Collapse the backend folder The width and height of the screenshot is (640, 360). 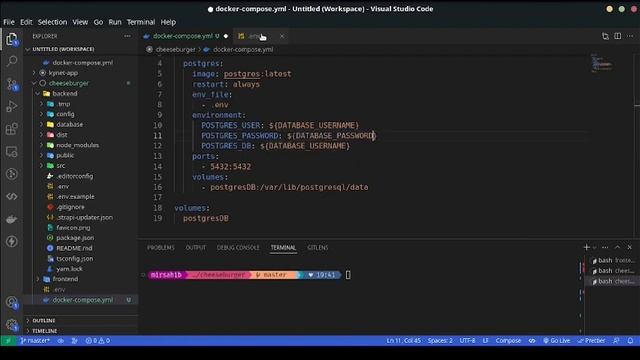coord(38,93)
